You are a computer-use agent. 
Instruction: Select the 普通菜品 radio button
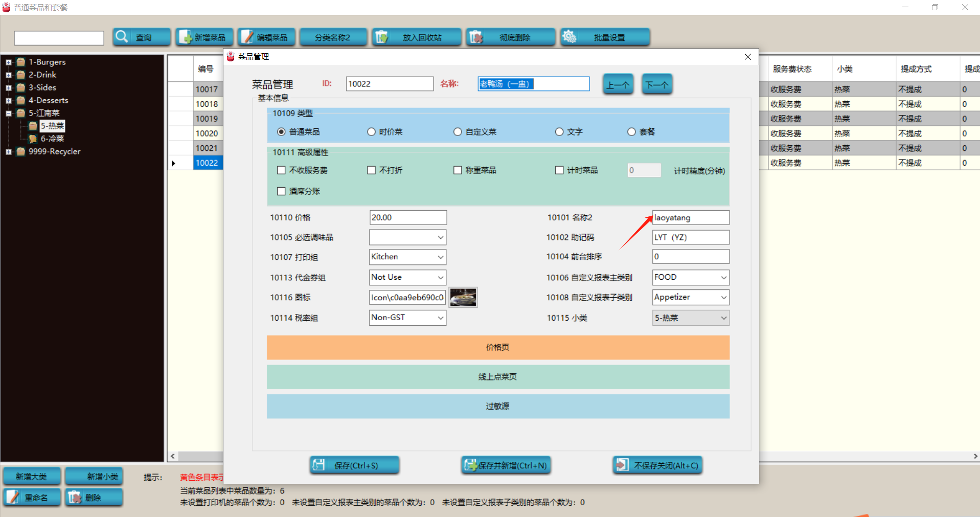click(281, 132)
